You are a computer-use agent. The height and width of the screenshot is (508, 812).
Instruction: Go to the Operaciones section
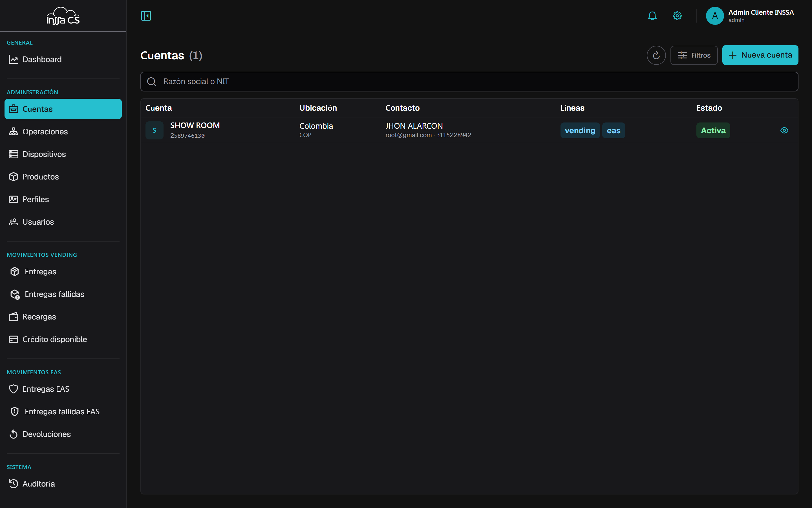pos(63,131)
